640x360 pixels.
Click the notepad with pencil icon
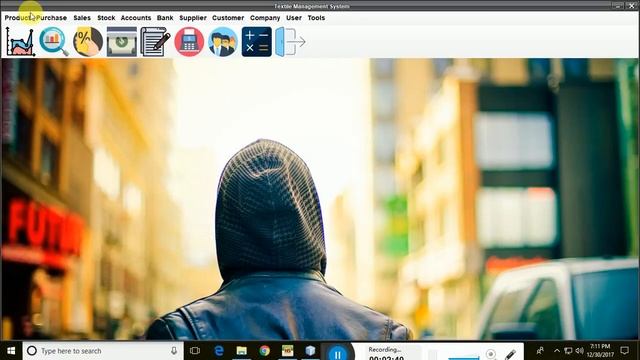tap(155, 42)
